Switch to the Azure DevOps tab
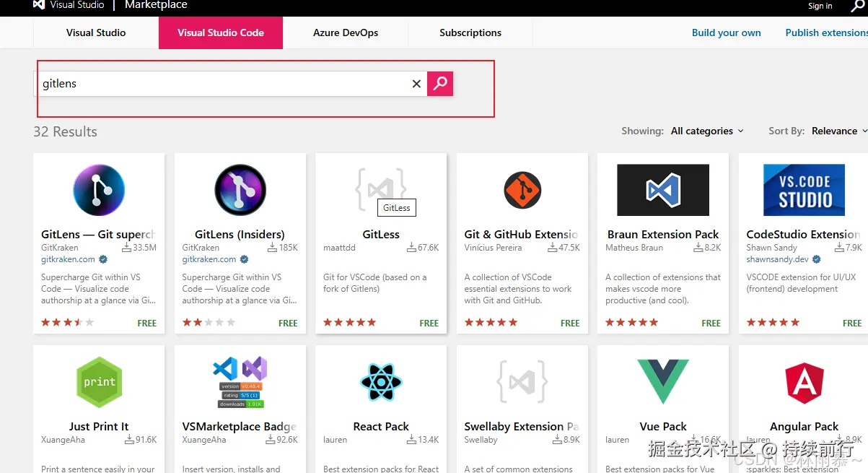The image size is (868, 473). (x=346, y=32)
